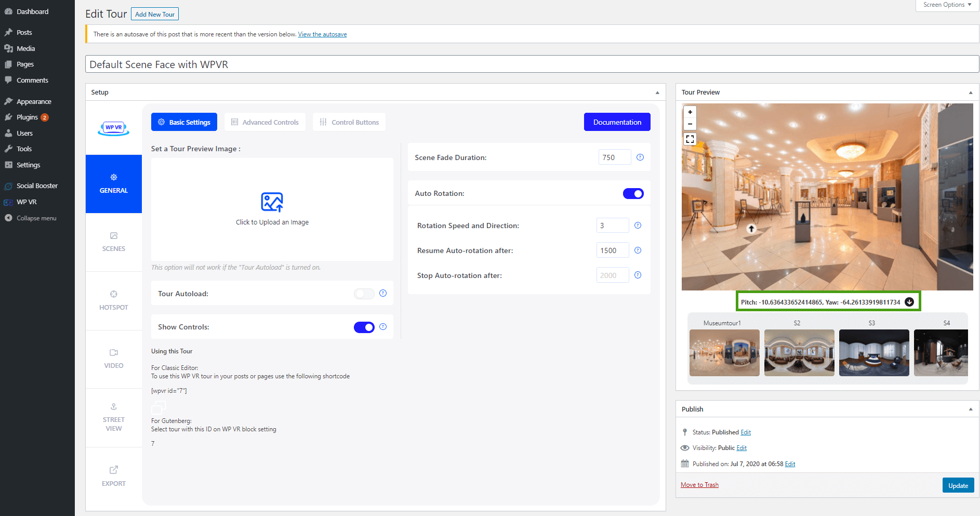This screenshot has width=980, height=516.
Task: Switch to the SCENES tab
Action: tap(114, 242)
